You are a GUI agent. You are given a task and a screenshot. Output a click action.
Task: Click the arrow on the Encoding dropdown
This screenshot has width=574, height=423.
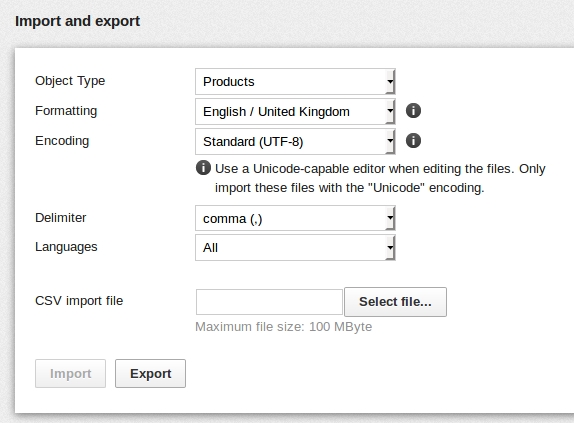click(390, 142)
